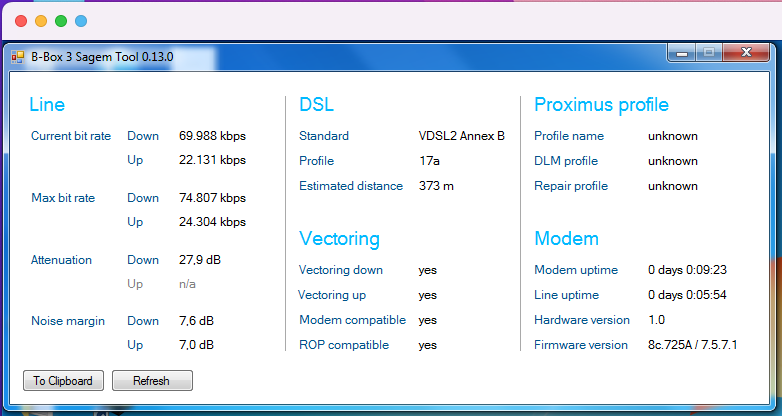The image size is (782, 416).
Task: Click the To Clipboard button
Action: pyautogui.click(x=63, y=381)
